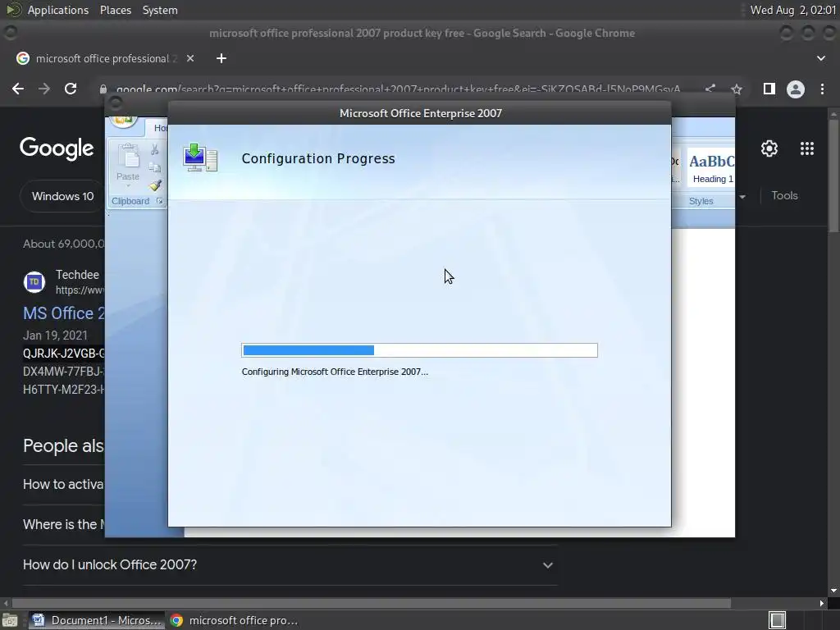Click the Office setup installer icon
Viewport: 840px width, 630px height.
(x=200, y=157)
